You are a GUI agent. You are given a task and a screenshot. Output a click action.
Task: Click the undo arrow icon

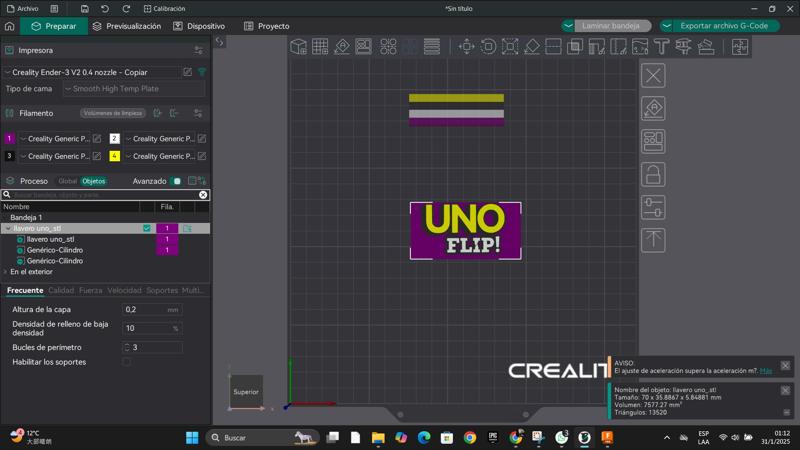(x=105, y=9)
